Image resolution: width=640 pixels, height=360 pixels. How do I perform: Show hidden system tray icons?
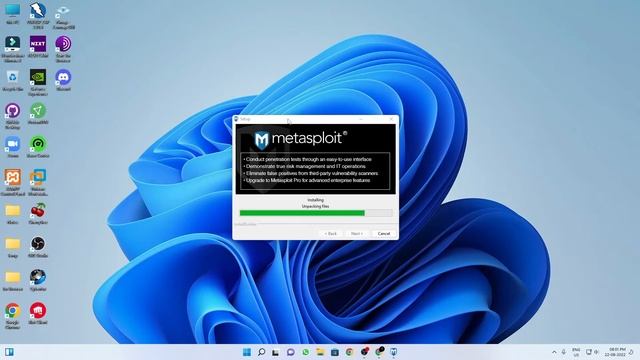tap(554, 352)
